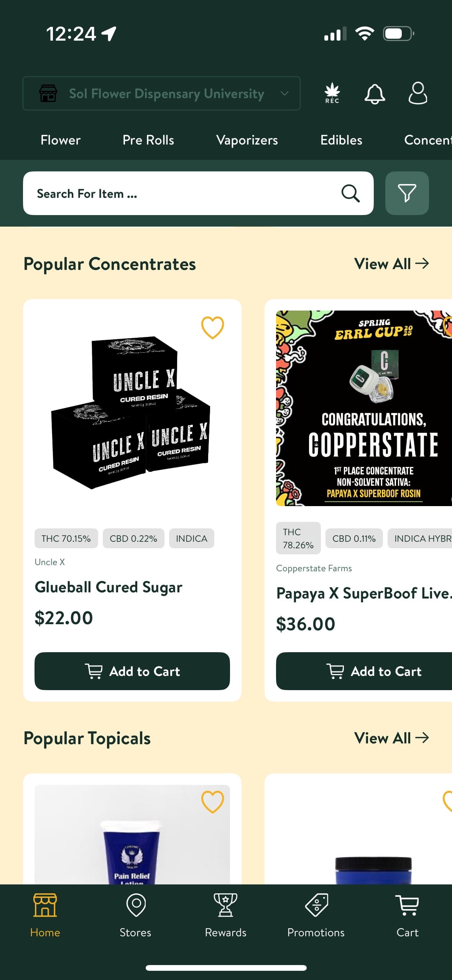Favorite Pain Relief Lotion heart
The width and height of the screenshot is (452, 980).
click(x=212, y=802)
